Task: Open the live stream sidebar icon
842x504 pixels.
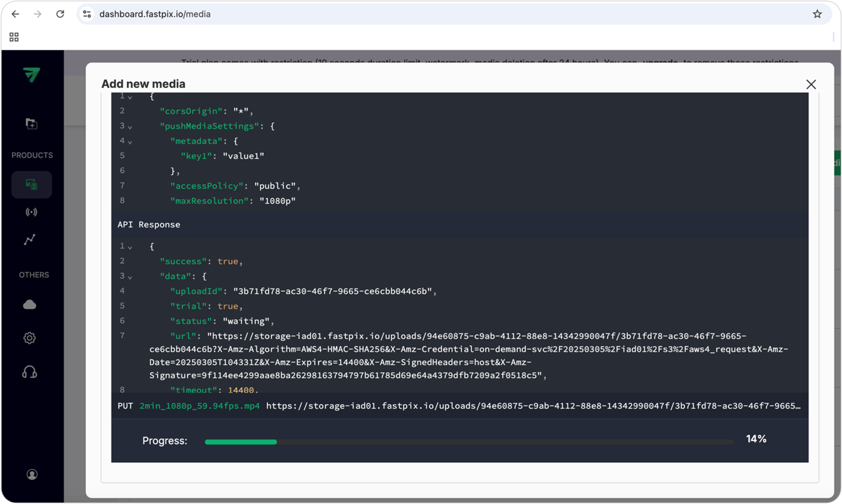Action: pyautogui.click(x=32, y=212)
